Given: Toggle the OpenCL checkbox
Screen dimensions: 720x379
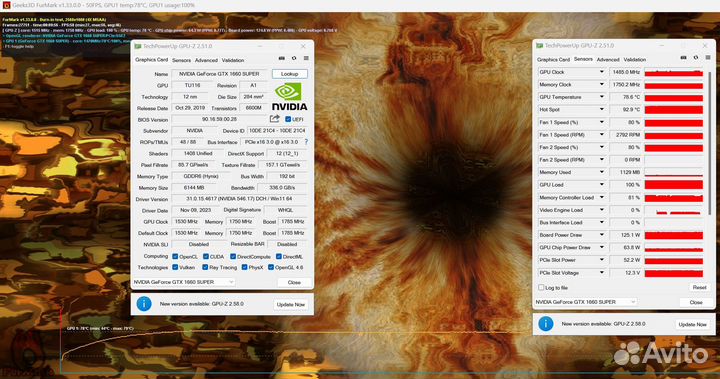Looking at the screenshot, I should (x=175, y=256).
